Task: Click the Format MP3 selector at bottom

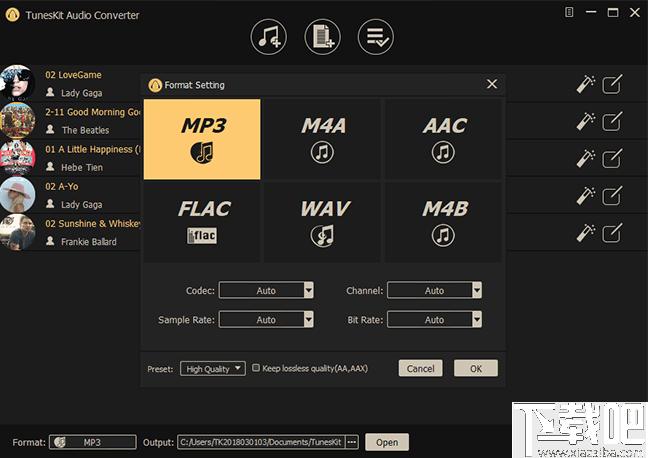Action: coord(93,442)
